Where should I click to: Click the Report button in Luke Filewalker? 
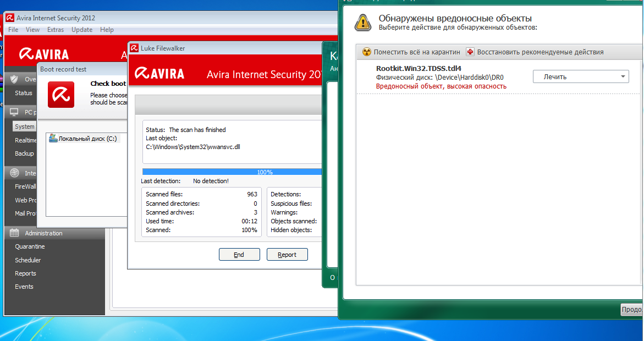(x=287, y=254)
